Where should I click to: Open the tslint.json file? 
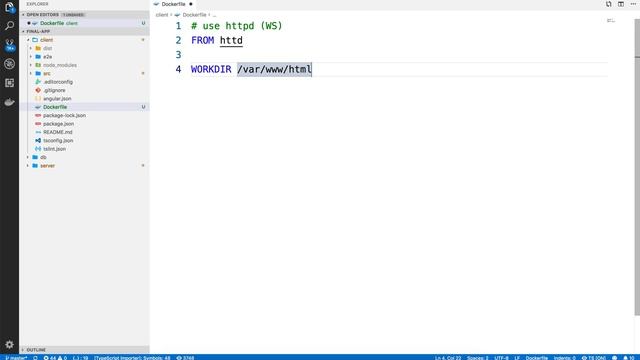pos(84,149)
